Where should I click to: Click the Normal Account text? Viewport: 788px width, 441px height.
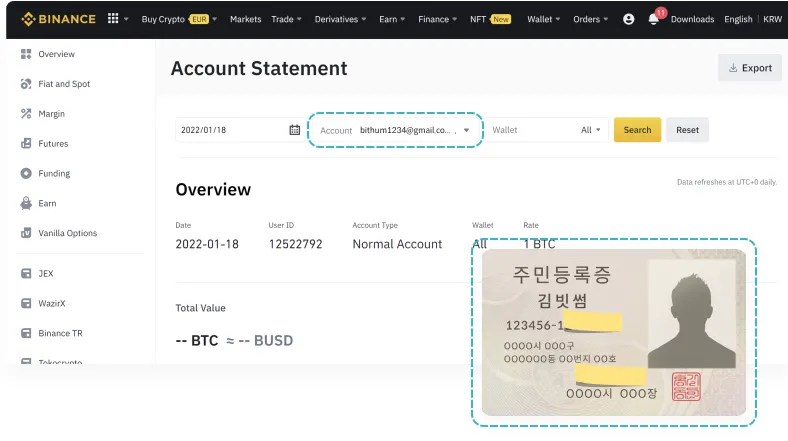397,244
